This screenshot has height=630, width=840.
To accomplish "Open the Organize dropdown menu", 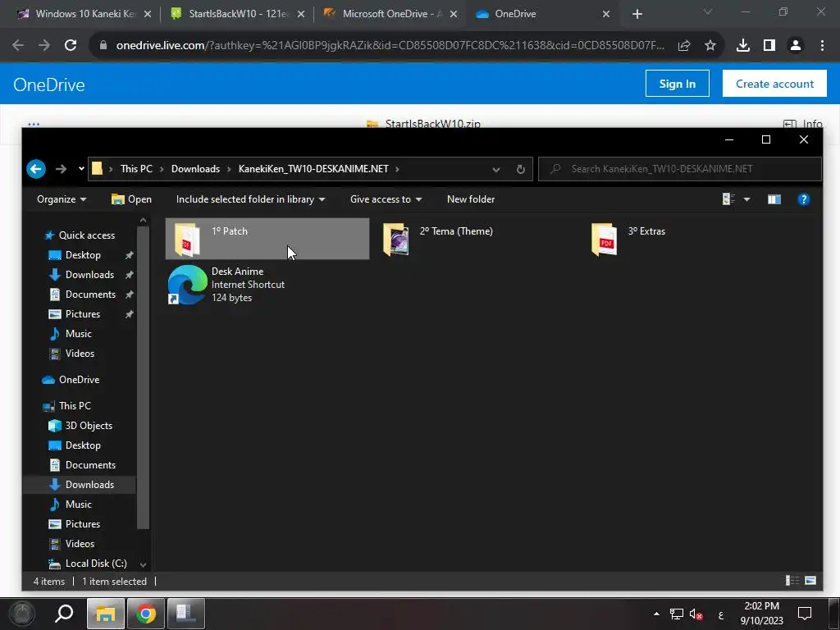I will coord(61,199).
